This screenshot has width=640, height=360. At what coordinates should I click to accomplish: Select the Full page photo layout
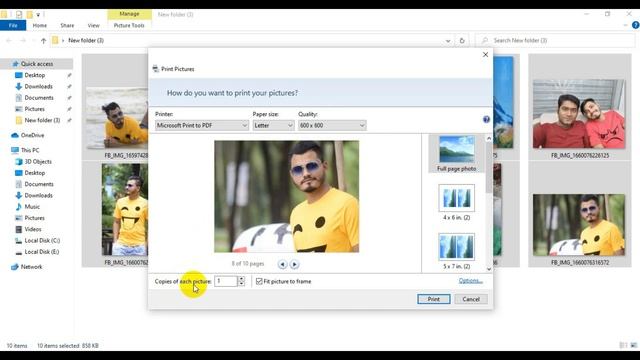point(456,154)
